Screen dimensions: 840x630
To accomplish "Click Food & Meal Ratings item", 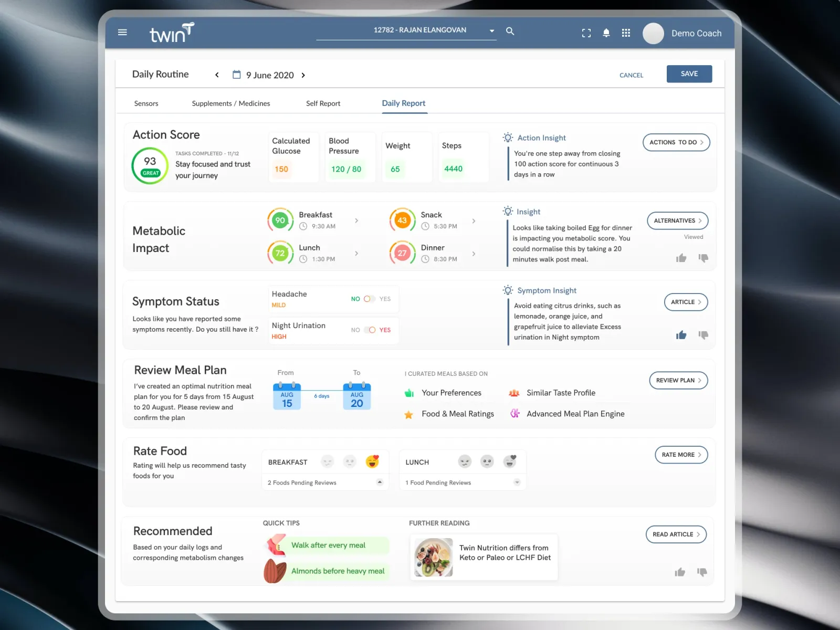I will (449, 414).
